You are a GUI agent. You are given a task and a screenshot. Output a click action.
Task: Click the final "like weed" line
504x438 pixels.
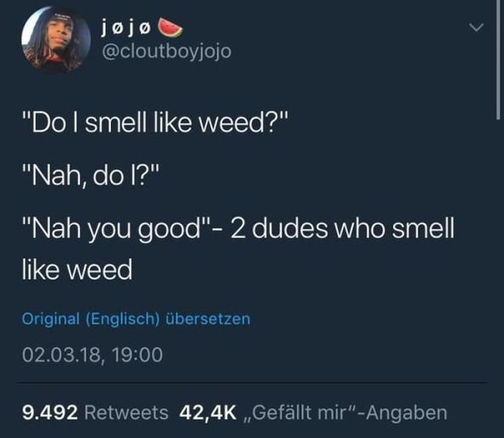tap(77, 269)
